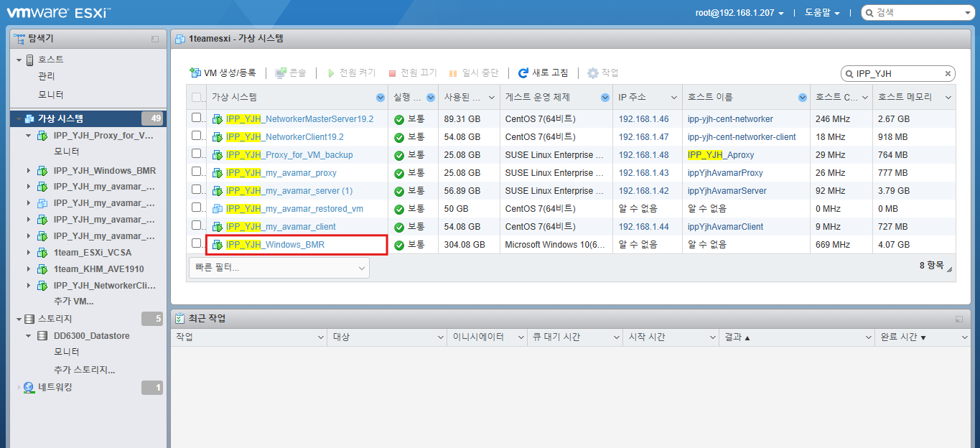Image resolution: width=980 pixels, height=448 pixels.
Task: Select 1team_KHM_AVE1910 in the navigator
Action: (99, 269)
